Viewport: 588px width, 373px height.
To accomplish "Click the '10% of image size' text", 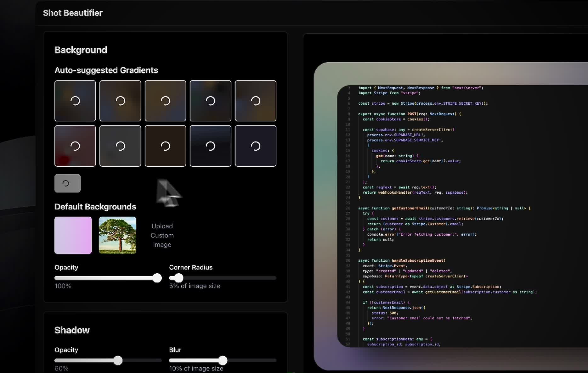I will tap(196, 368).
